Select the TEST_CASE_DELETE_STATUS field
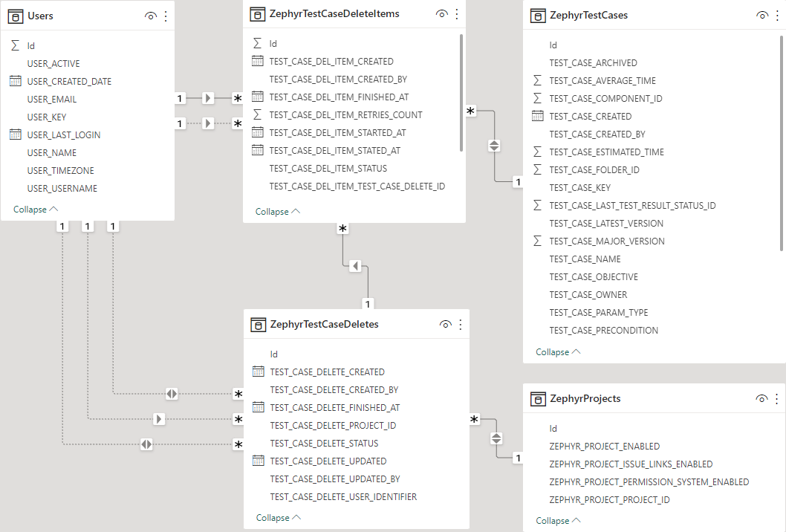 pyautogui.click(x=324, y=443)
